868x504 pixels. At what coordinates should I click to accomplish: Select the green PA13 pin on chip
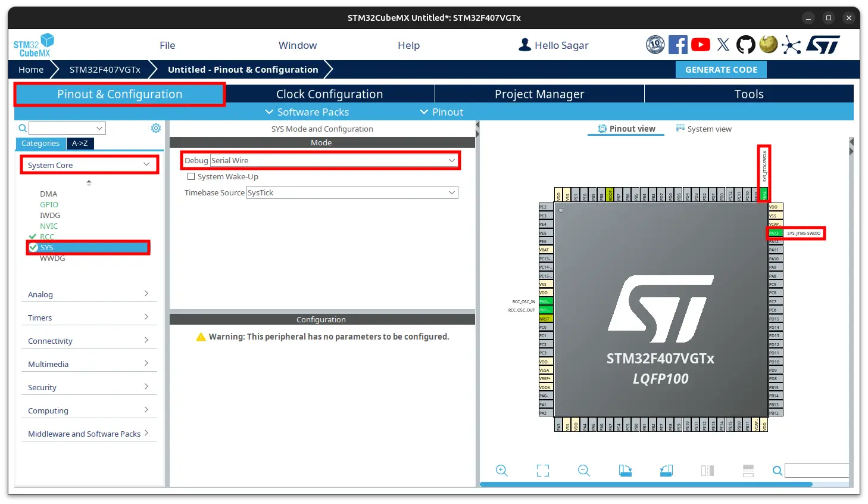coord(775,233)
